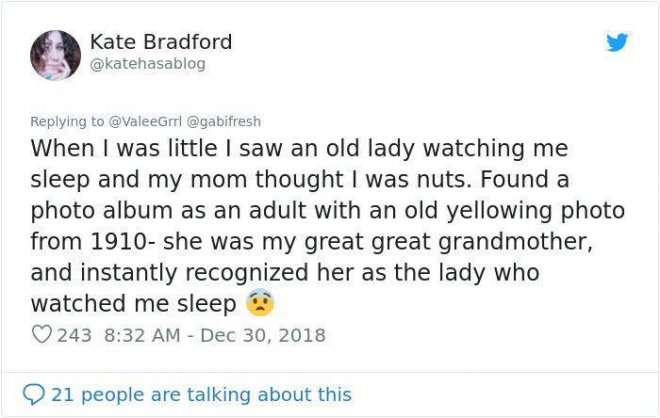Click the line "and instantly recognized her"

click(x=284, y=272)
